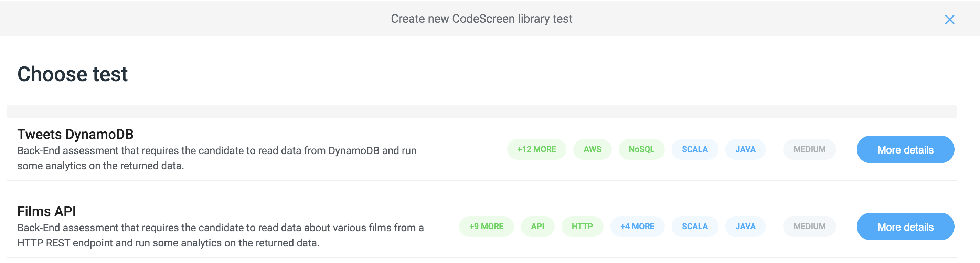Image resolution: width=980 pixels, height=263 pixels.
Task: Click JAVA tag in Tweets DynamoDB row
Action: pyautogui.click(x=745, y=150)
